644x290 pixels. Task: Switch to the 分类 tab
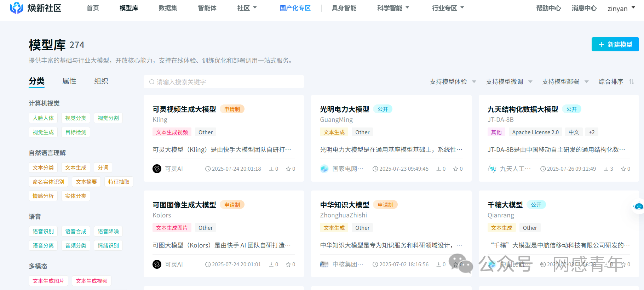coord(37,81)
